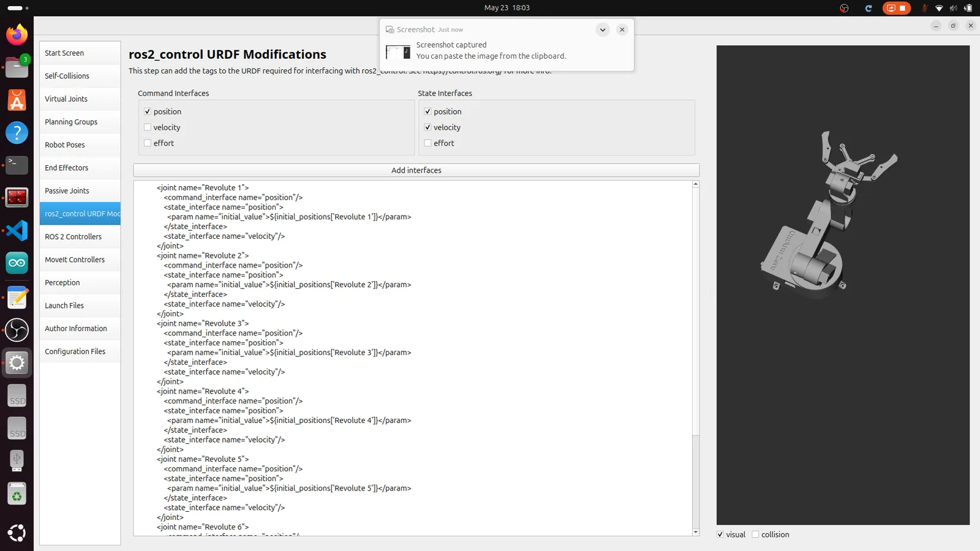Enable effort under Command Interfaces
The width and height of the screenshot is (980, 551).
coord(148,143)
